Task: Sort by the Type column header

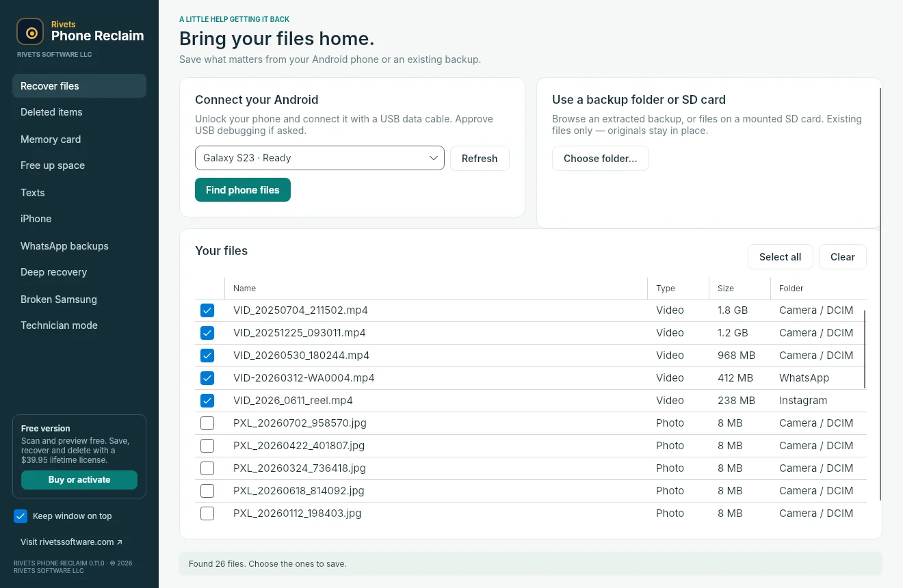Action: coord(678,289)
